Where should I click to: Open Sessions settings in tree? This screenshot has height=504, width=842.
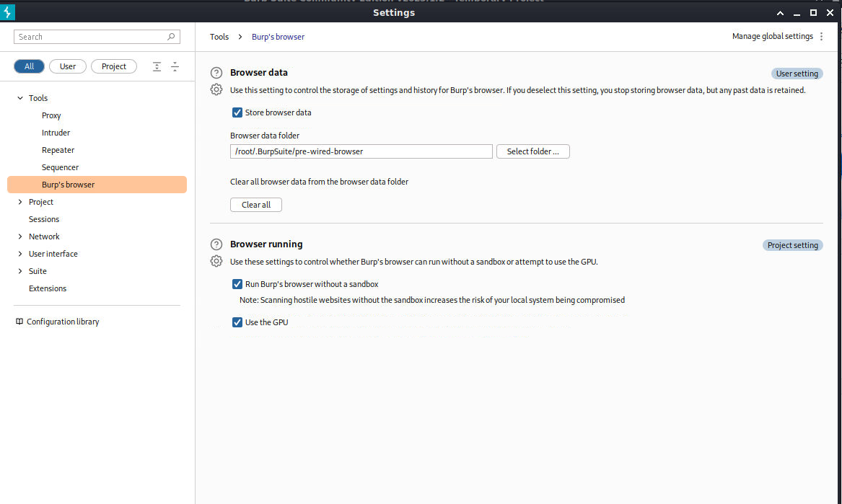click(x=44, y=219)
